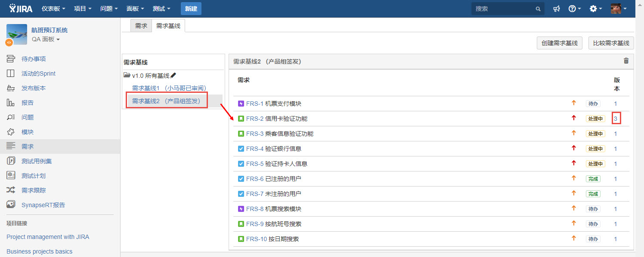This screenshot has height=257, width=644.
Task: Click the search magnifier icon
Action: tap(538, 9)
